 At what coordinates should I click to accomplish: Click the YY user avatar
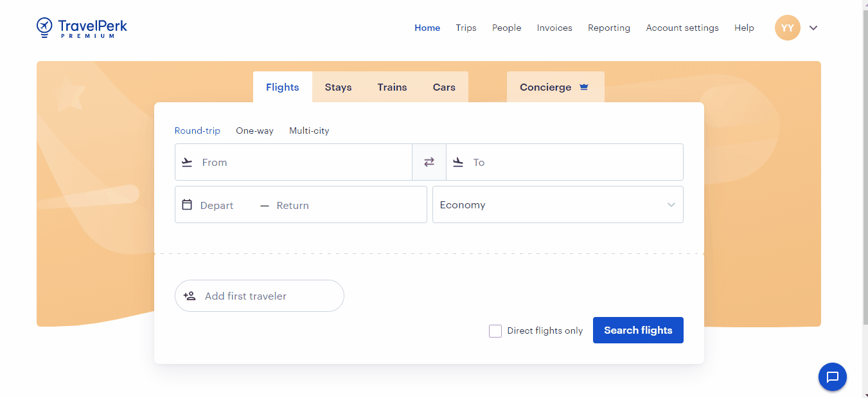(787, 28)
